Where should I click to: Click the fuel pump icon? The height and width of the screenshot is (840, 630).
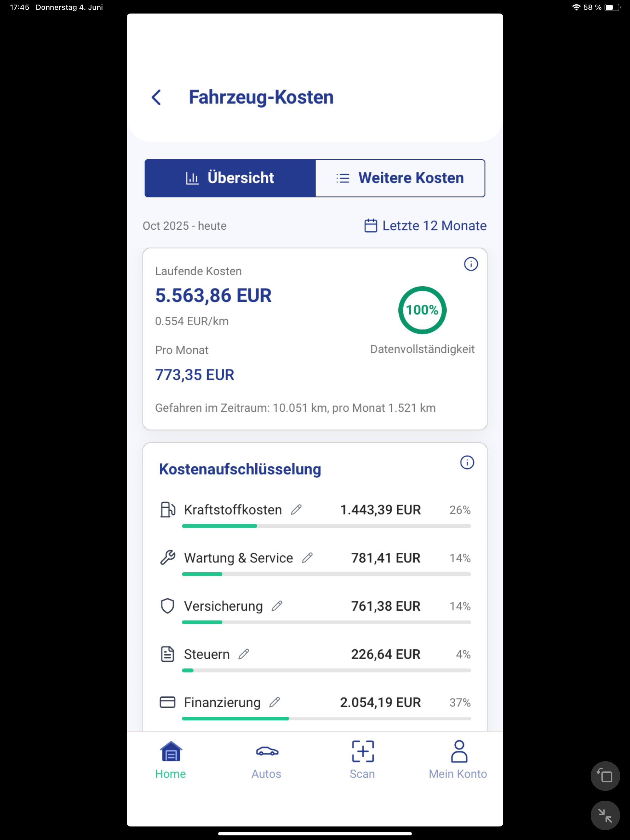pyautogui.click(x=168, y=509)
